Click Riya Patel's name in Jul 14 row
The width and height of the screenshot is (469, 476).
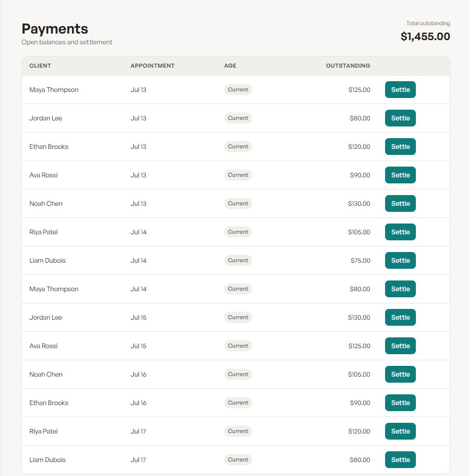(43, 232)
